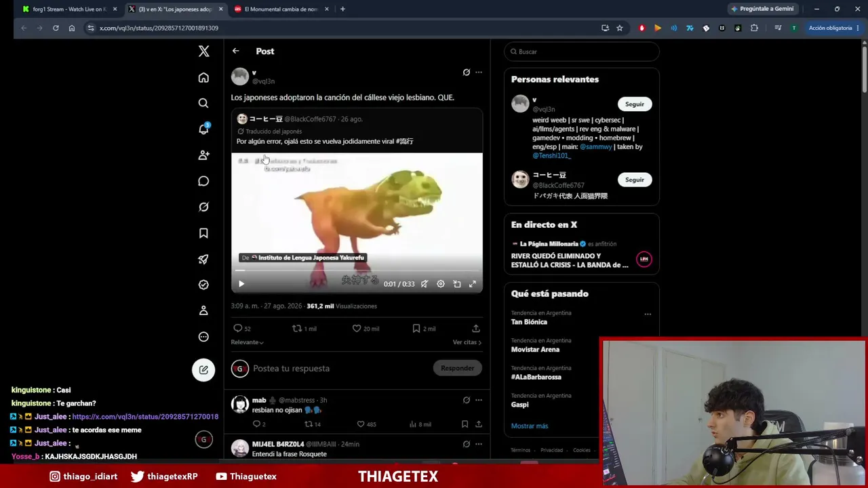Image resolution: width=868 pixels, height=488 pixels.
Task: Reload the page
Action: 56,28
